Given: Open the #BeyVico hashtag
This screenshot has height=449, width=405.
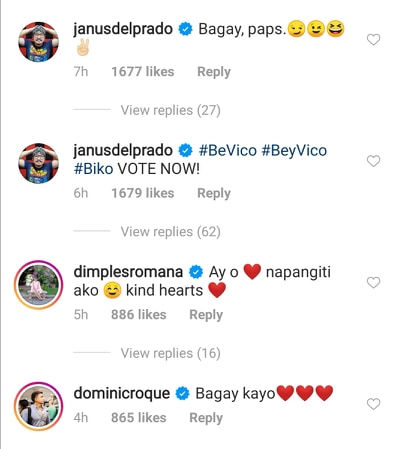Looking at the screenshot, I should tap(294, 150).
